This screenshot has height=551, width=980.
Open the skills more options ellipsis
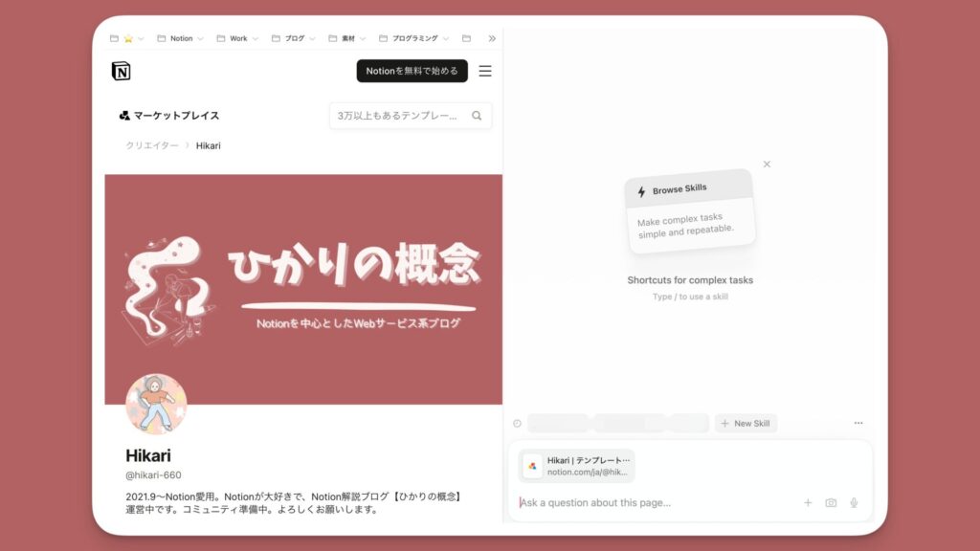(858, 423)
